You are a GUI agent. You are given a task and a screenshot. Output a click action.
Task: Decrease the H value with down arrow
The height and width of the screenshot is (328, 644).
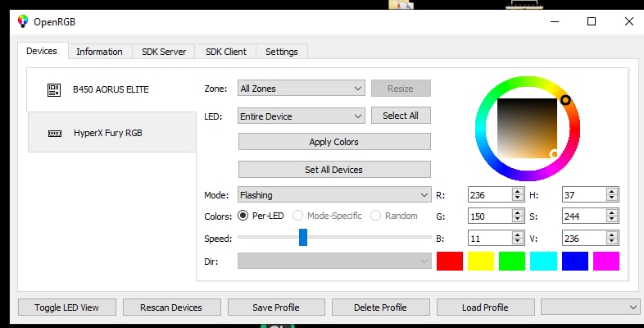pyautogui.click(x=612, y=198)
